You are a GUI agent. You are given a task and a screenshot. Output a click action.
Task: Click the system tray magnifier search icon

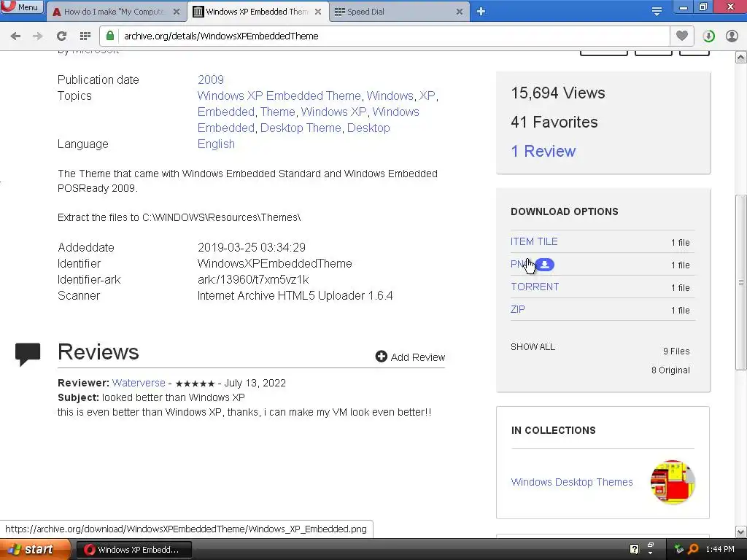click(693, 549)
